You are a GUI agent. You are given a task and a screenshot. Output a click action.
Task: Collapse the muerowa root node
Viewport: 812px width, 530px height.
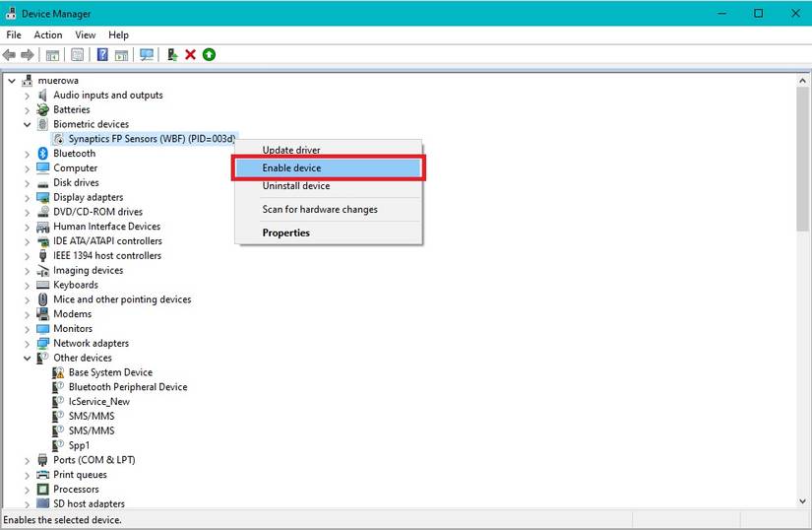pyautogui.click(x=12, y=81)
